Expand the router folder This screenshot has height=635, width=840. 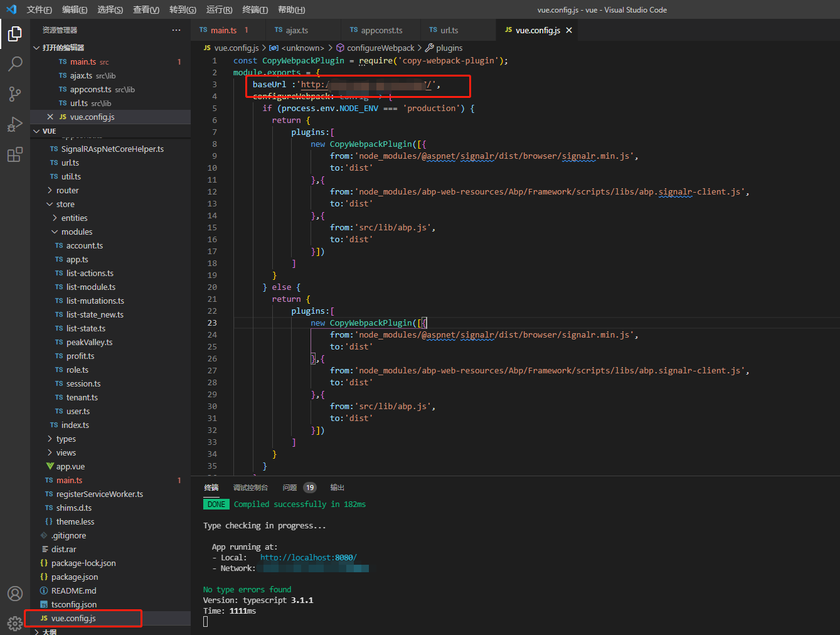pyautogui.click(x=67, y=191)
